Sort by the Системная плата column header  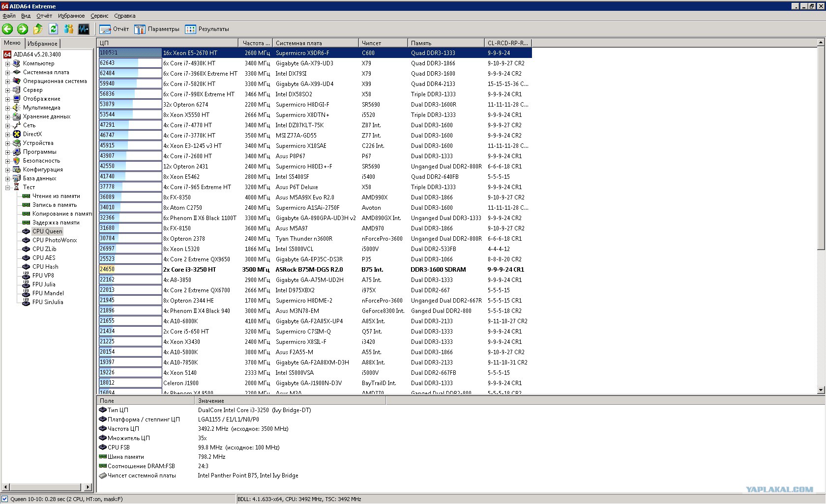(x=315, y=43)
